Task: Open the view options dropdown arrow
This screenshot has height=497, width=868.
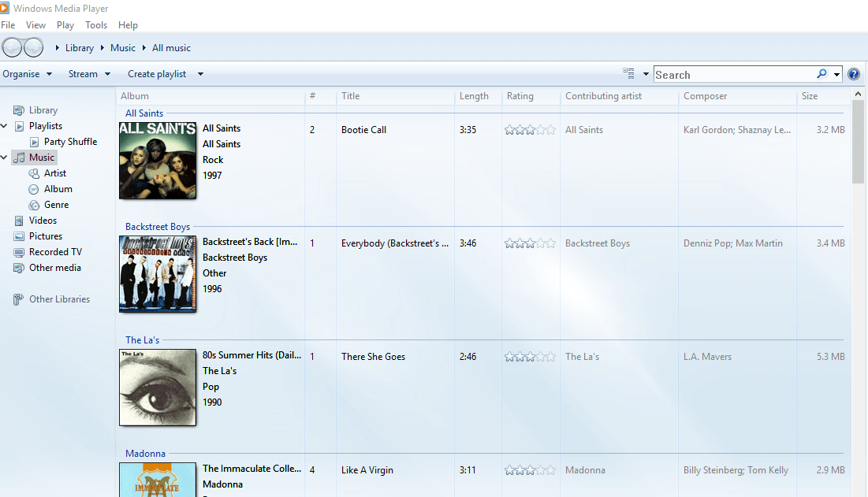Action: pos(646,74)
